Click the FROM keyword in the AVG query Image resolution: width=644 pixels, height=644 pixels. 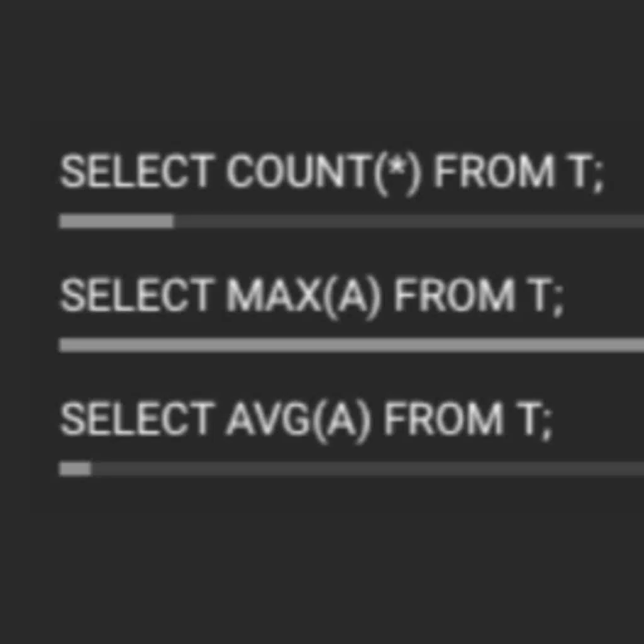coord(444,419)
